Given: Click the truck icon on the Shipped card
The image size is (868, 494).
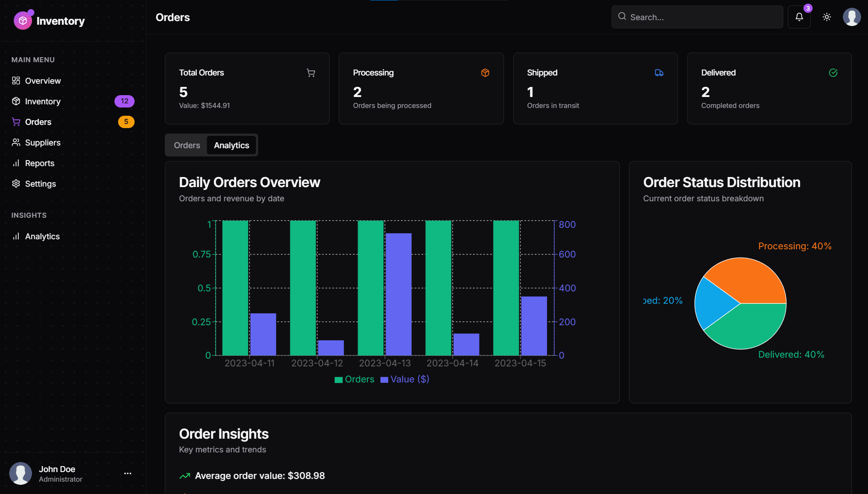Looking at the screenshot, I should pos(659,73).
